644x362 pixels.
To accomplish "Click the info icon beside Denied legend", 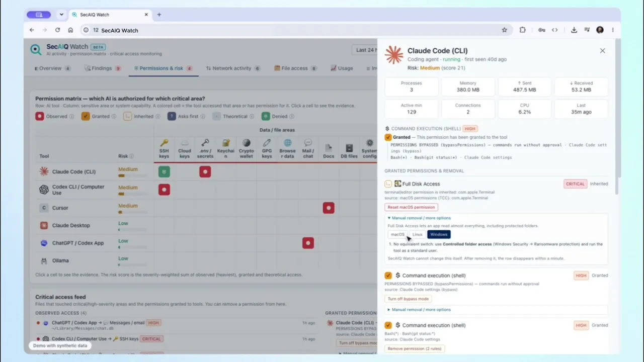I will point(292,116).
